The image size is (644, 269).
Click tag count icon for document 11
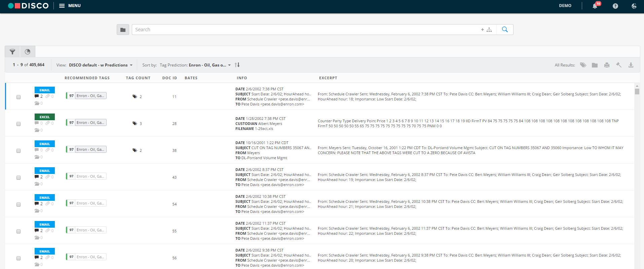(x=135, y=97)
